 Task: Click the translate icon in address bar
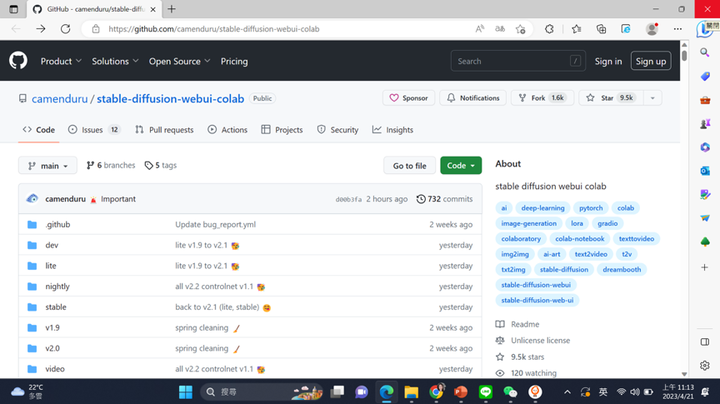coord(500,29)
